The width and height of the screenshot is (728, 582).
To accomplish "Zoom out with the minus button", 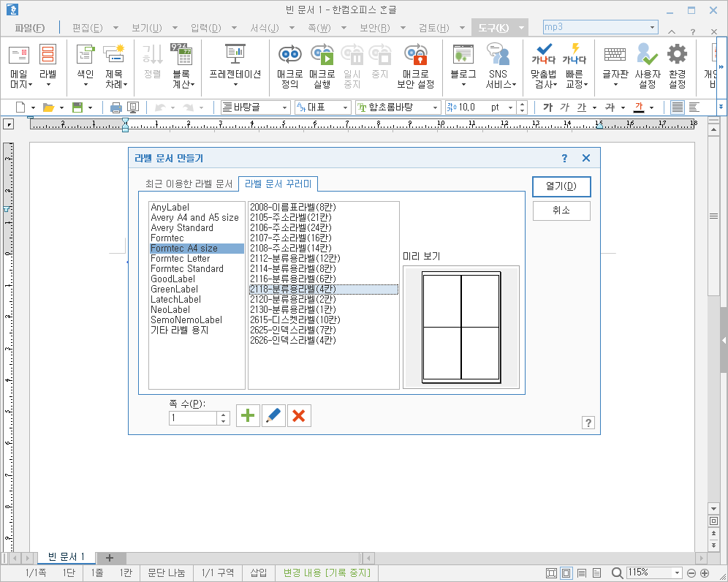I will (x=691, y=573).
